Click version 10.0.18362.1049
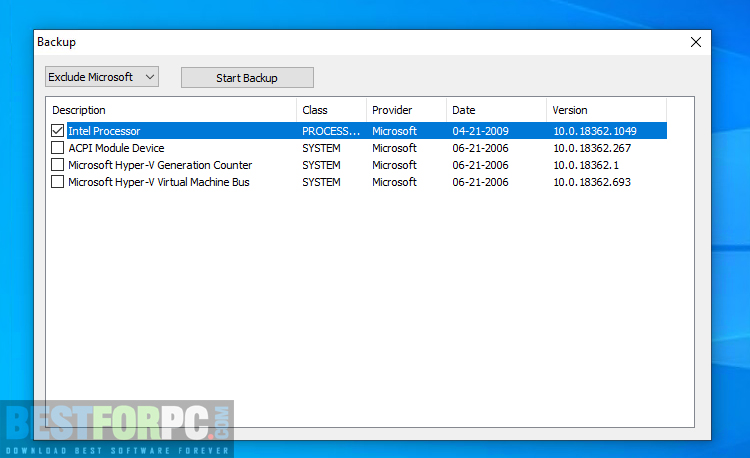This screenshot has width=750, height=458. [595, 131]
